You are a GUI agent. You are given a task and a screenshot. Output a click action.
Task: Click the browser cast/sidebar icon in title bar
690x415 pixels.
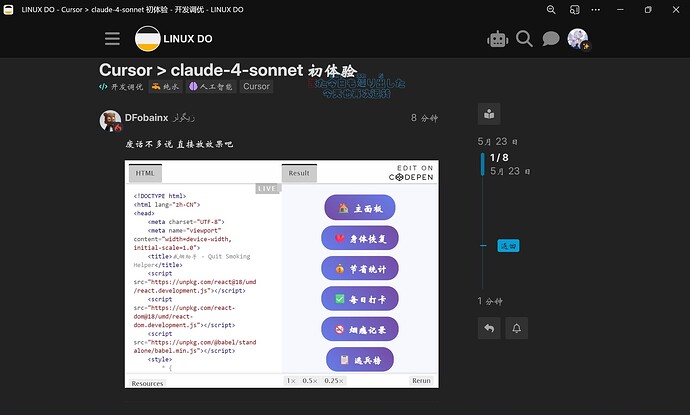(x=574, y=9)
